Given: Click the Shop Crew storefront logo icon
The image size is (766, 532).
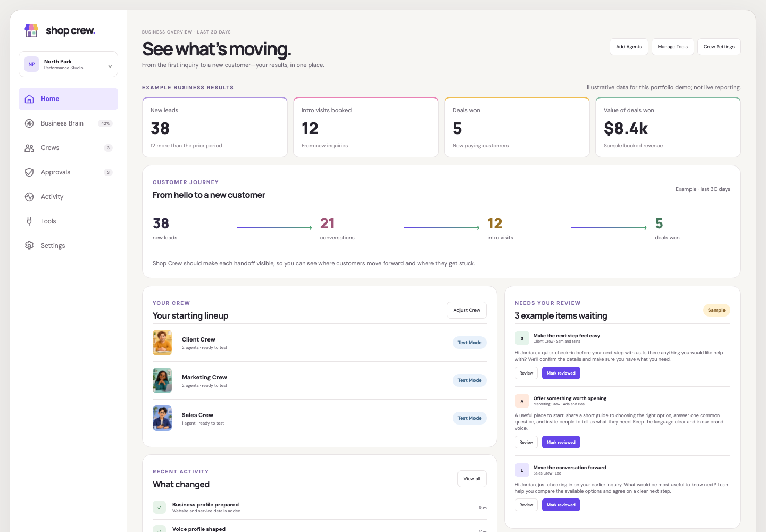Looking at the screenshot, I should 31,30.
